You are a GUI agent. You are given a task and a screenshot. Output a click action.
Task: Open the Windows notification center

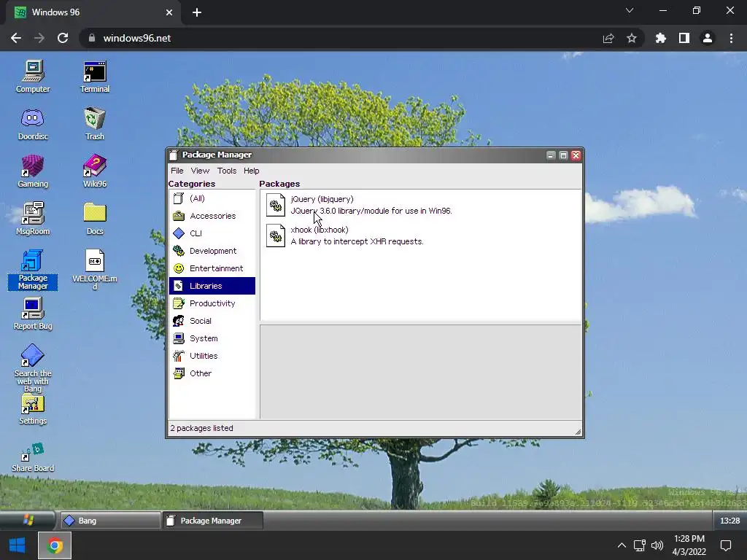pyautogui.click(x=726, y=545)
